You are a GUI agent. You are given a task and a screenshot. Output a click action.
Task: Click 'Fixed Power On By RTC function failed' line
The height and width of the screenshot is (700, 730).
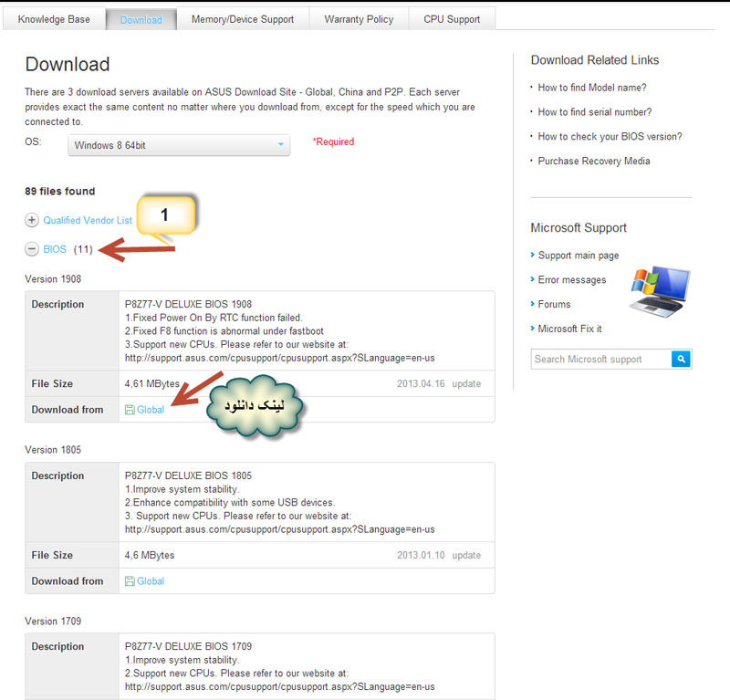(x=214, y=318)
